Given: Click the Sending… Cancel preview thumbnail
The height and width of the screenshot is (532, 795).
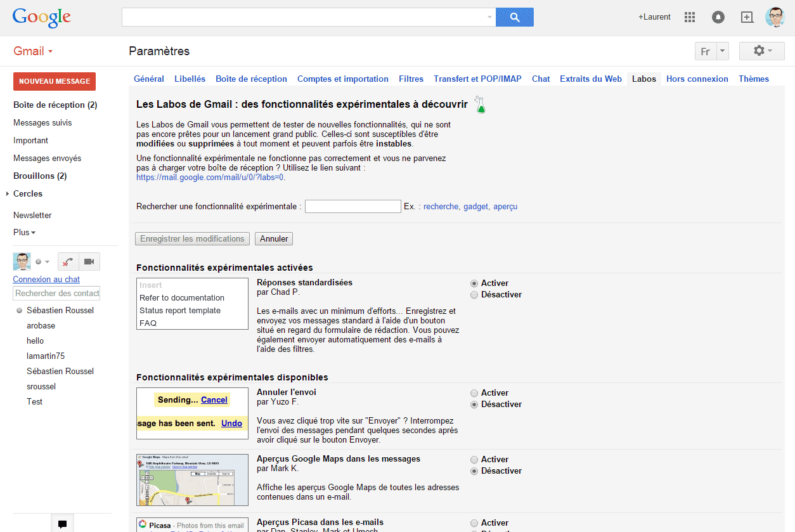Looking at the screenshot, I should [192, 413].
